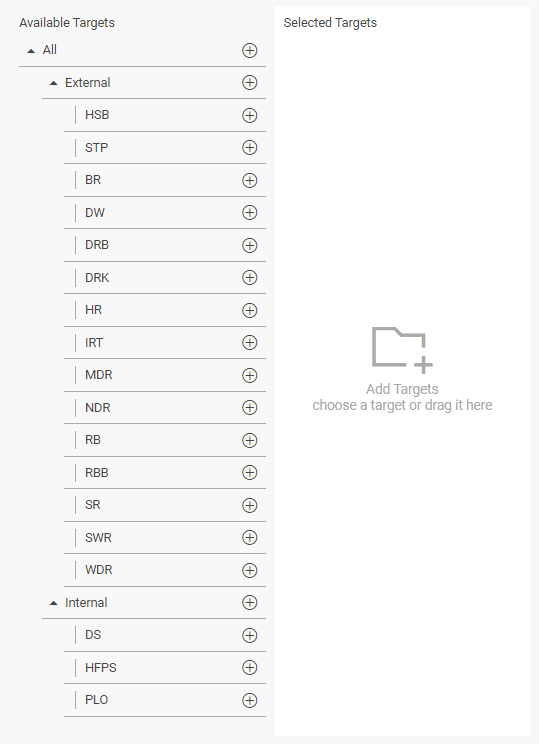
Task: Select the DW target row
Action: tap(165, 213)
